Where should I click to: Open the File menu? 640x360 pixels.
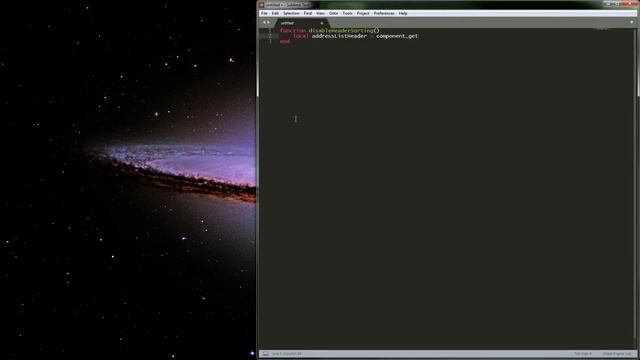[x=264, y=13]
